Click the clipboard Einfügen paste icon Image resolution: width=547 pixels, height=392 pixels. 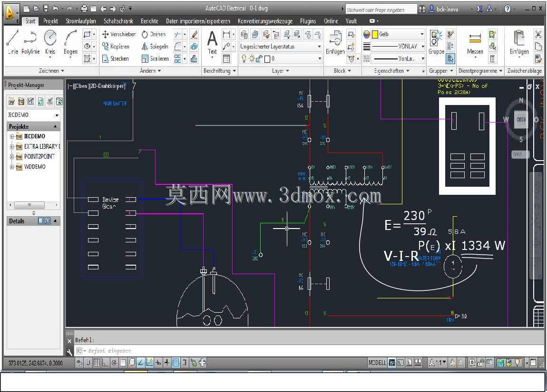[x=519, y=42]
